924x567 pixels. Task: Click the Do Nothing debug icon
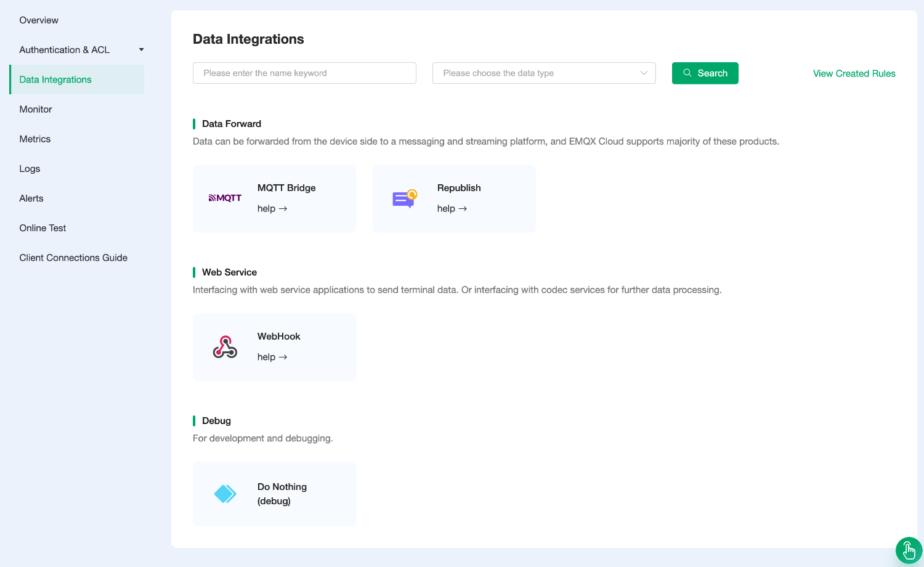(x=225, y=494)
